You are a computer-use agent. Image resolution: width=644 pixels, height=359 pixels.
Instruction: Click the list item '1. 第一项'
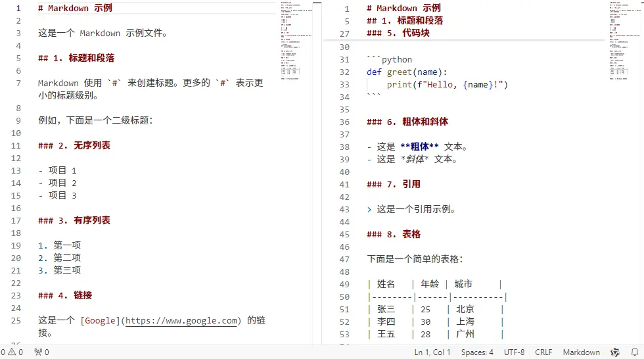coord(60,246)
